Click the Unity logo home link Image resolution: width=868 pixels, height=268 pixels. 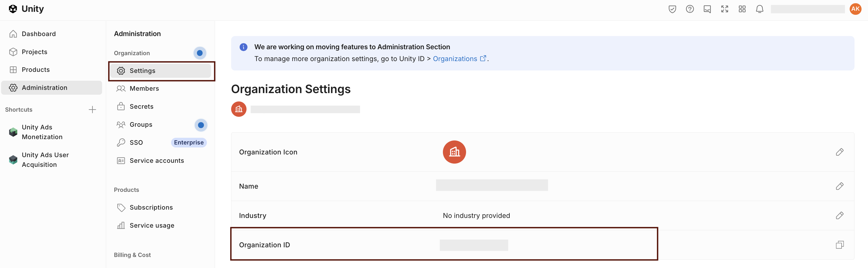click(26, 9)
